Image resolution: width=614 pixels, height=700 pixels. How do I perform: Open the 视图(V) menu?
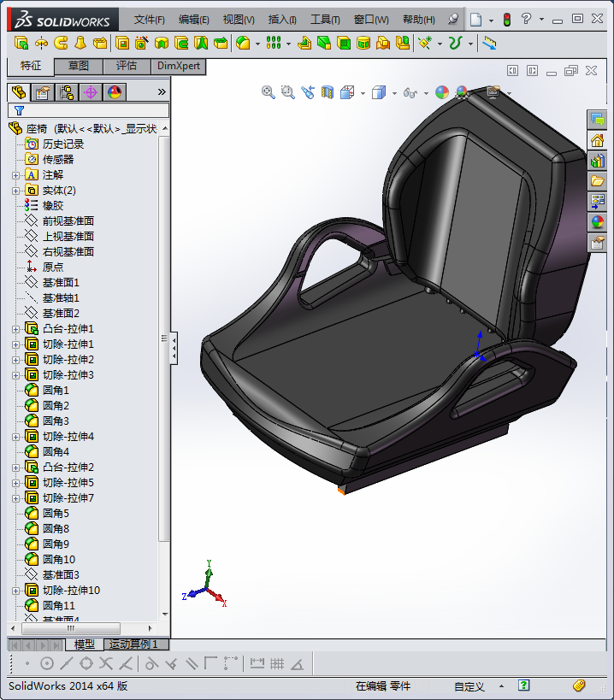pyautogui.click(x=239, y=20)
